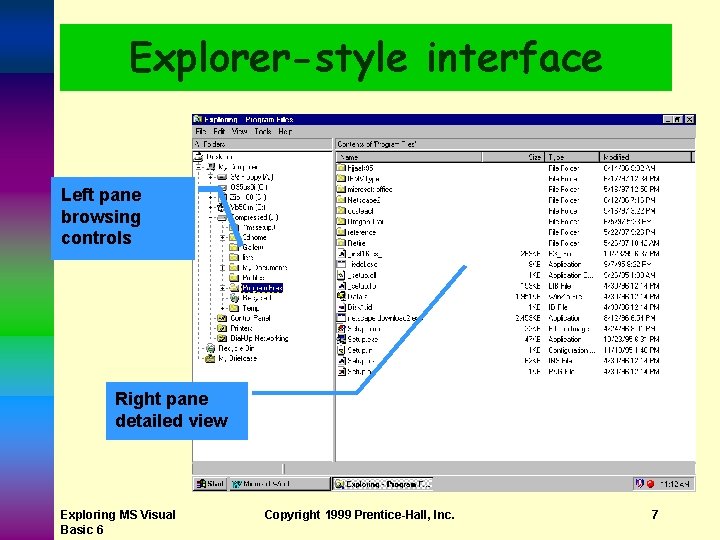Click the Disk1.id file icon

(341, 307)
